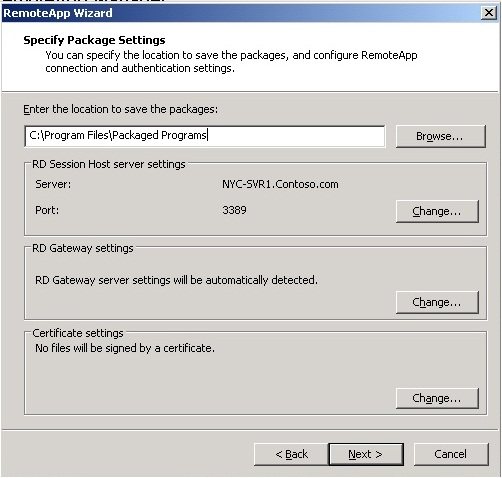Image resolution: width=502 pixels, height=478 pixels.
Task: Close the RemoteApp Wizard window
Action: [489, 13]
